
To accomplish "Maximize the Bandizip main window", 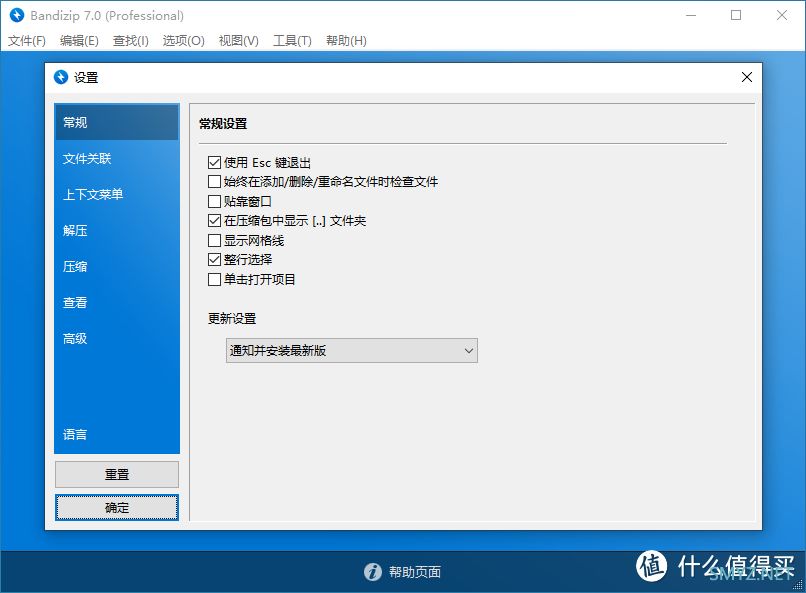I will pyautogui.click(x=736, y=15).
